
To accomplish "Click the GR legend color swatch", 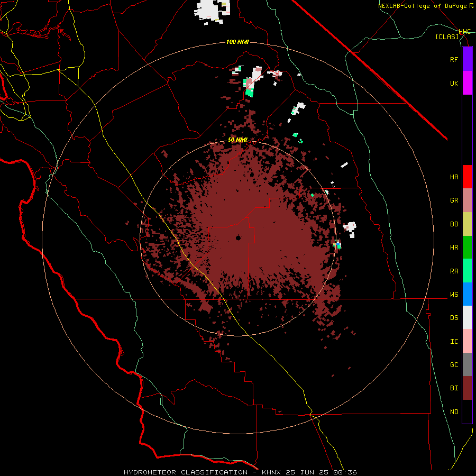I will [x=467, y=200].
